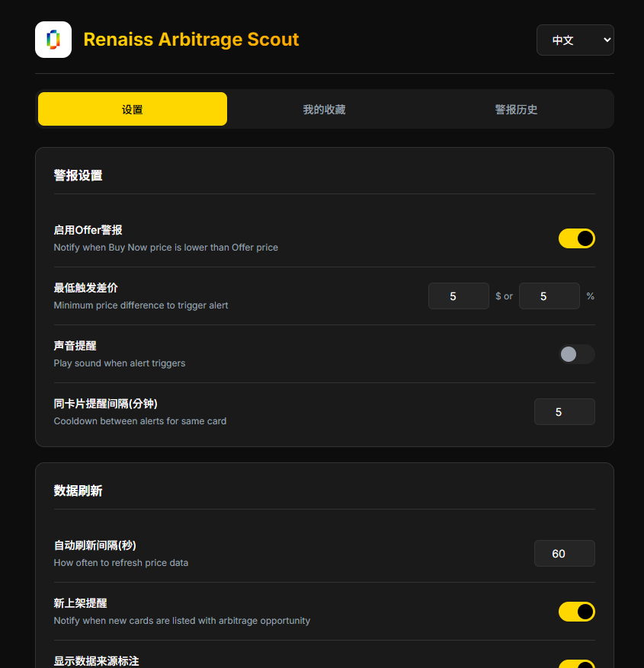
Task: Click 'Cooldown between alerts for same card' text
Action: 139,421
